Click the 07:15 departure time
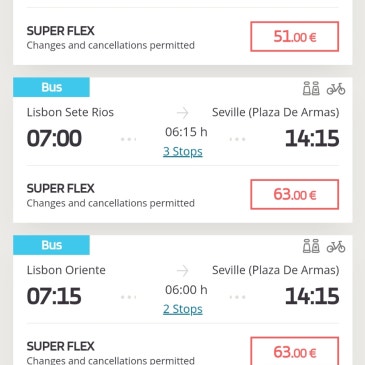 coord(54,296)
